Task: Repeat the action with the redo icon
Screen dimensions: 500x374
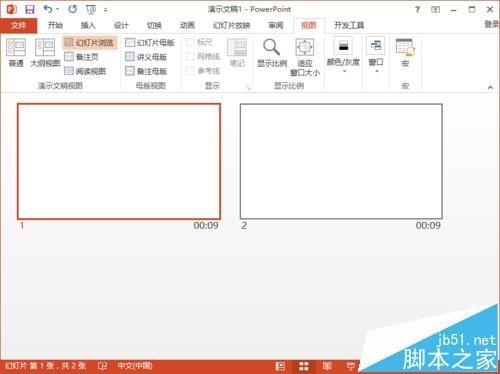Action: (72, 9)
